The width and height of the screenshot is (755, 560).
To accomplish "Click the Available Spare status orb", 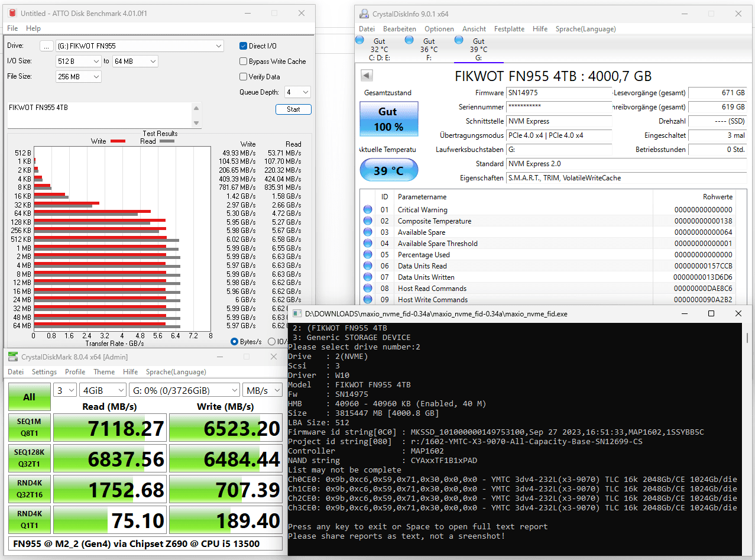I will click(368, 232).
